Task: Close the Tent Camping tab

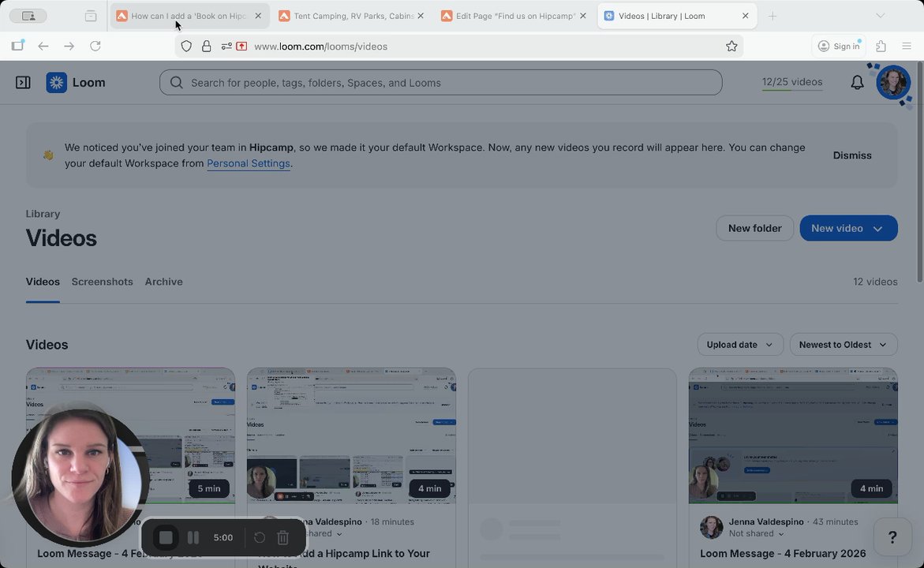Action: [x=421, y=16]
